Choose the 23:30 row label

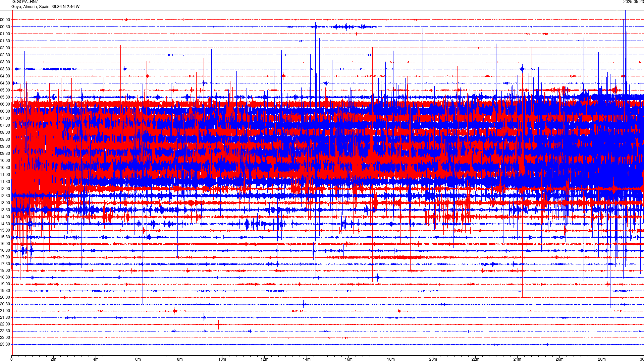pos(5,345)
